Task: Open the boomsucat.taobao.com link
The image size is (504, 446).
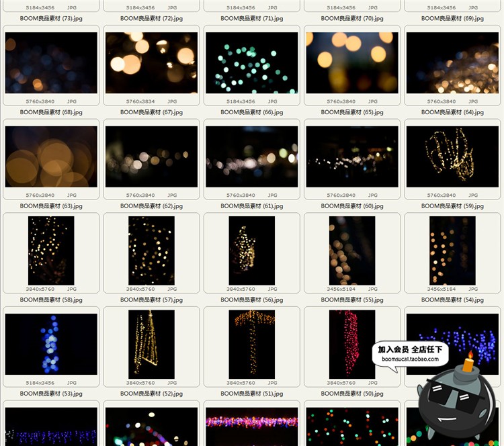Action: (x=410, y=359)
